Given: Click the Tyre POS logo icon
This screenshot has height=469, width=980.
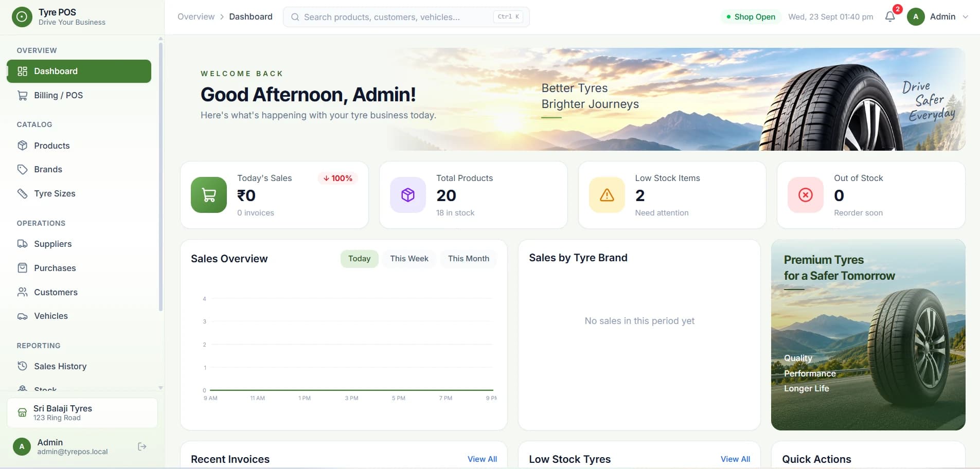Looking at the screenshot, I should [x=22, y=17].
